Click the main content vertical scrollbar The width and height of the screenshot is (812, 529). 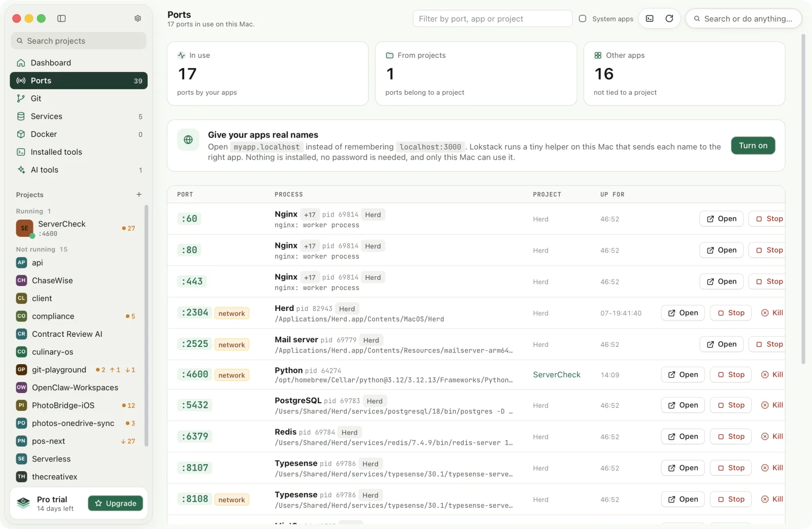click(x=803, y=199)
